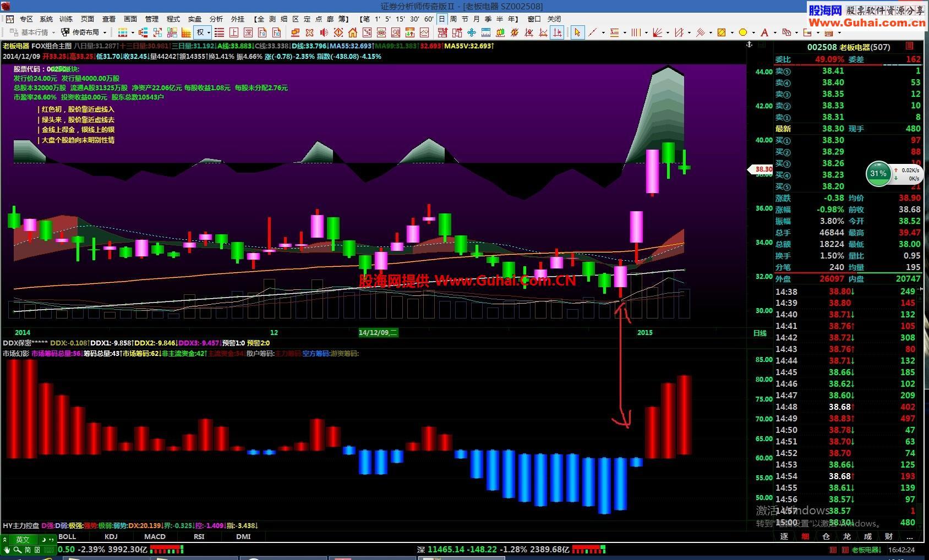929x560 pixels.
Task: Click the 关闭 button in menu bar
Action: coord(554,19)
